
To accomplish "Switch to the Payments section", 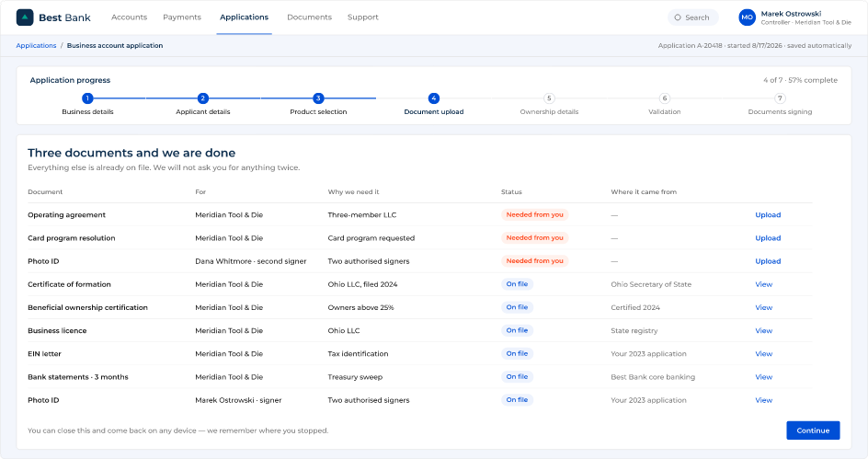I will click(182, 17).
